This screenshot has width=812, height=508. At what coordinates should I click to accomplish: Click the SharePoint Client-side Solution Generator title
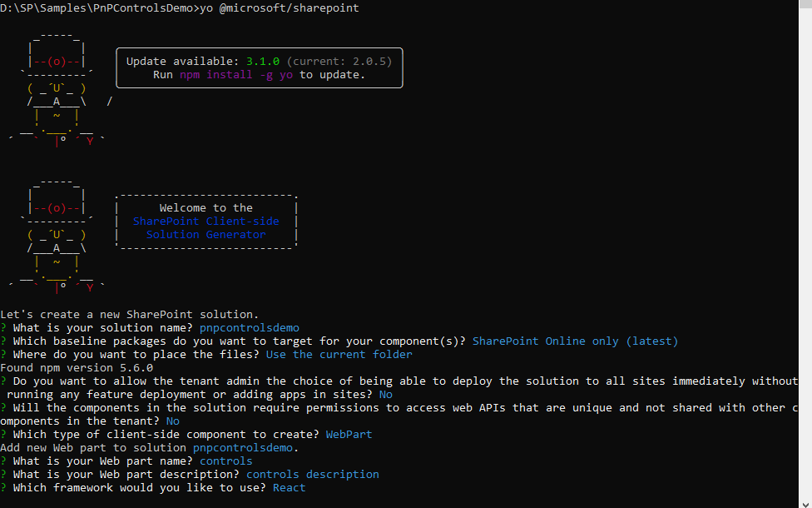(205, 227)
